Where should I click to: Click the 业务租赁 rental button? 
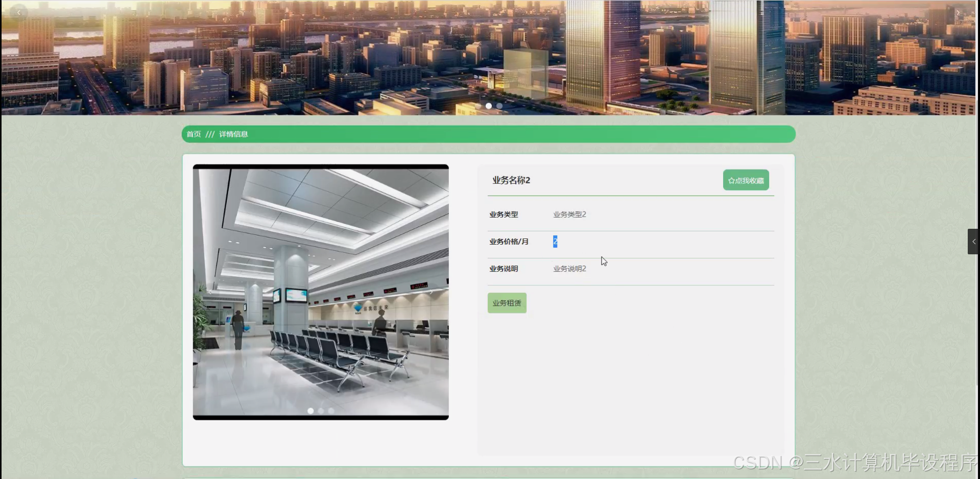coord(506,302)
